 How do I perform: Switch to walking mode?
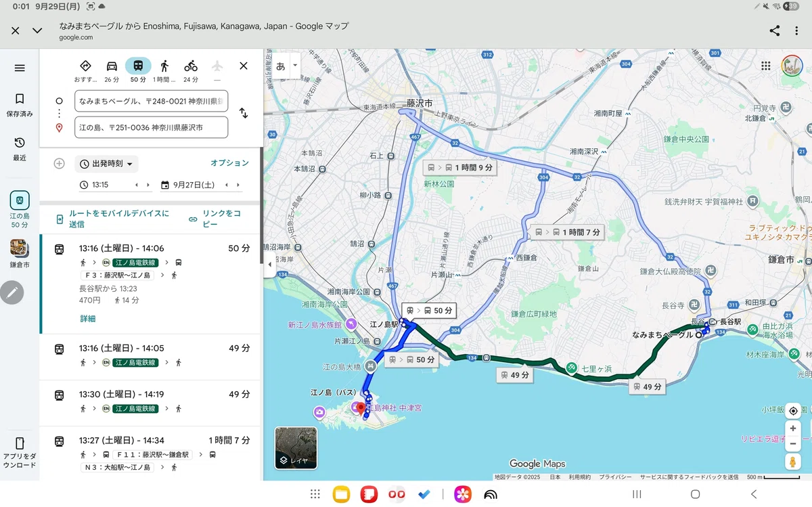(x=164, y=70)
